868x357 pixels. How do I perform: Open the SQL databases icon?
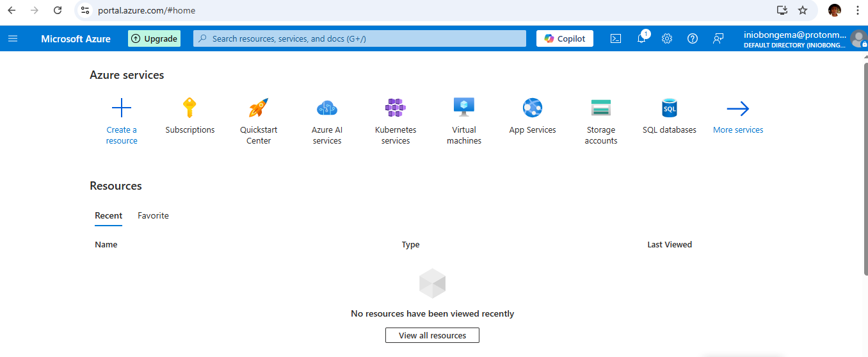(670, 108)
